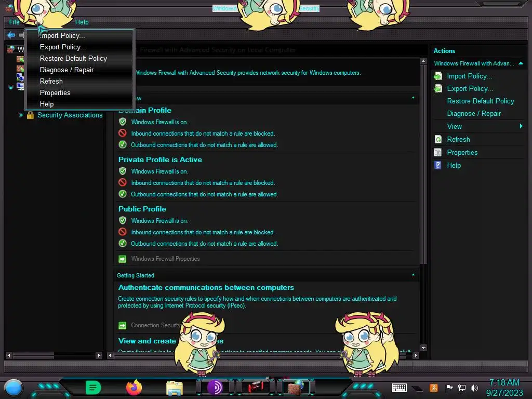Image resolution: width=532 pixels, height=399 pixels.
Task: Collapse the Windows Firewall with Advan... actions group
Action: [x=521, y=63]
